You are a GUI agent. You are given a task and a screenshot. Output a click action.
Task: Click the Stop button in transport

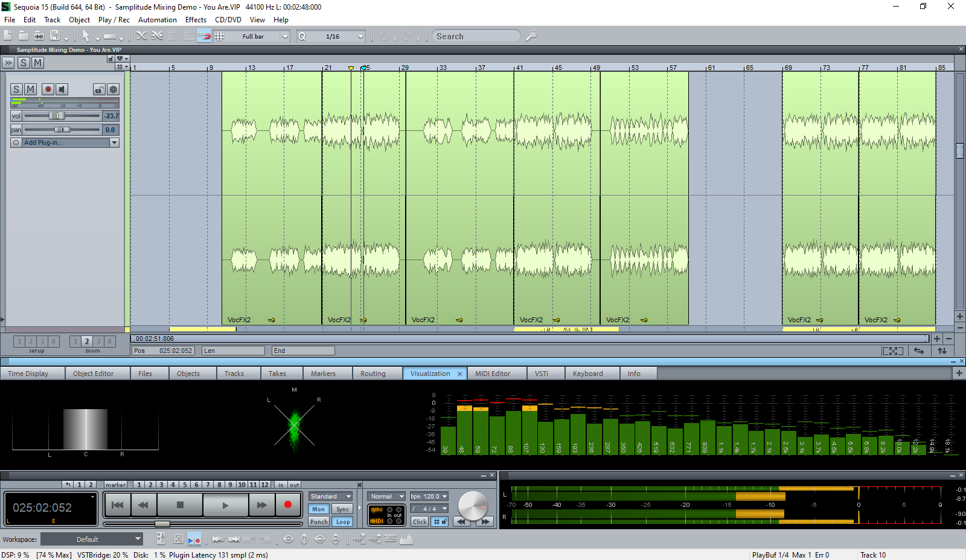tap(180, 505)
